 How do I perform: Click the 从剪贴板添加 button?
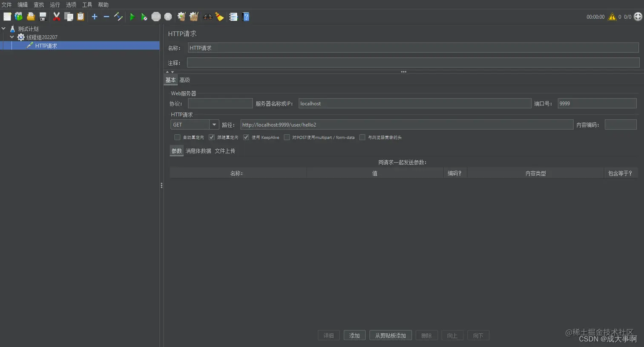coord(391,335)
